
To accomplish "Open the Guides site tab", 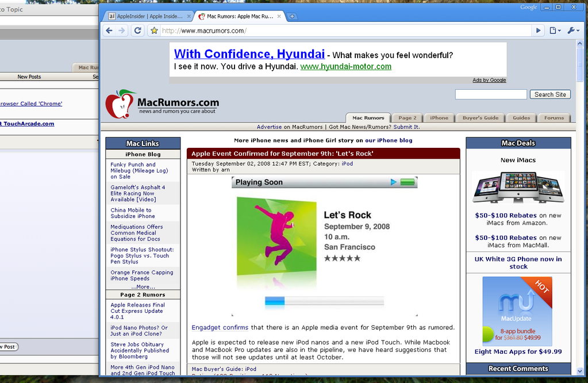I will point(521,118).
